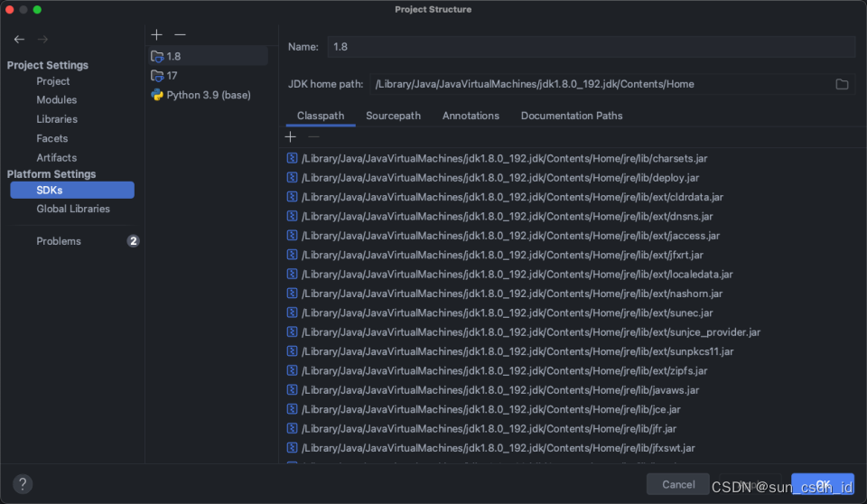The image size is (867, 504).
Task: Click the Cancel button
Action: pos(678,484)
